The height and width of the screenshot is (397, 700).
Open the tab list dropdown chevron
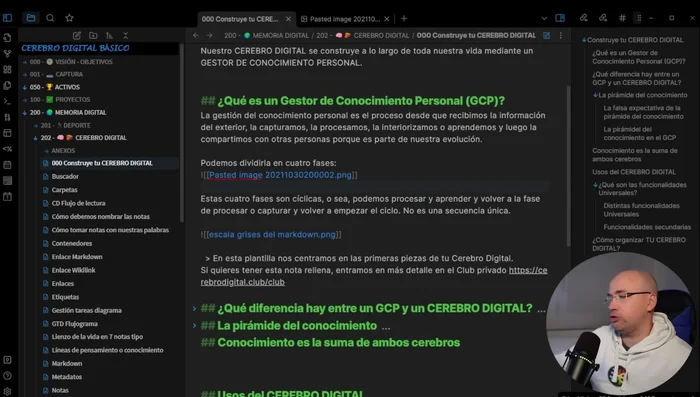point(544,18)
